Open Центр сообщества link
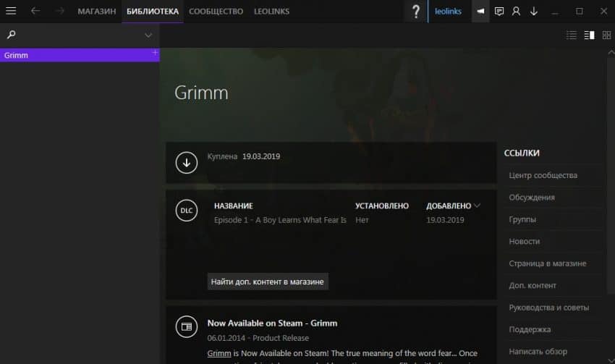 543,175
